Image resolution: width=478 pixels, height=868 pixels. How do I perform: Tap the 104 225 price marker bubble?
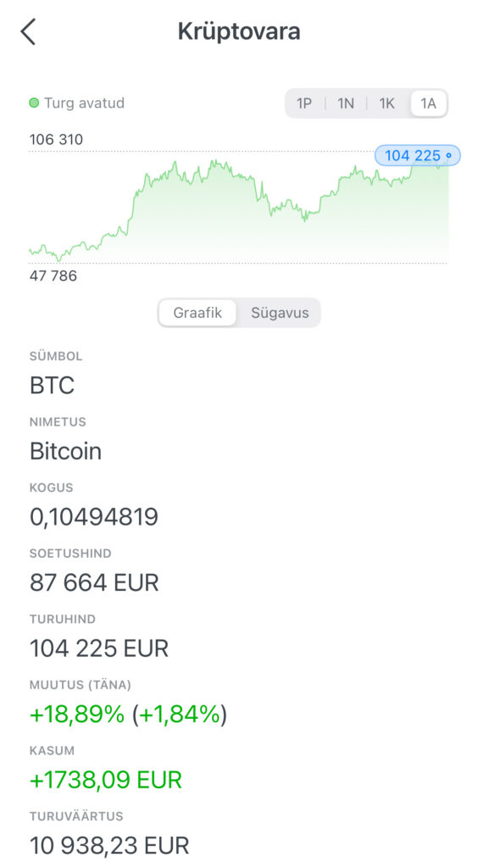(417, 156)
